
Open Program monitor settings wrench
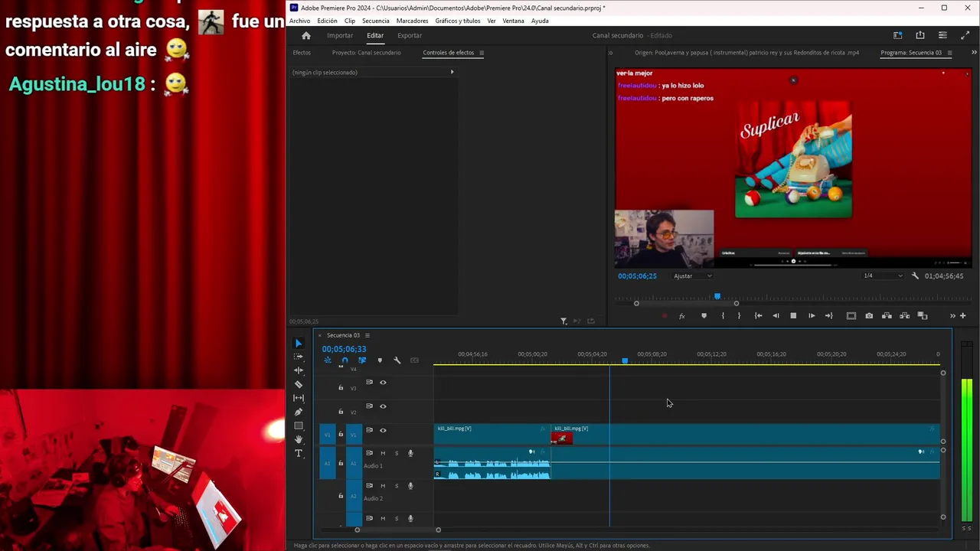[x=915, y=275]
